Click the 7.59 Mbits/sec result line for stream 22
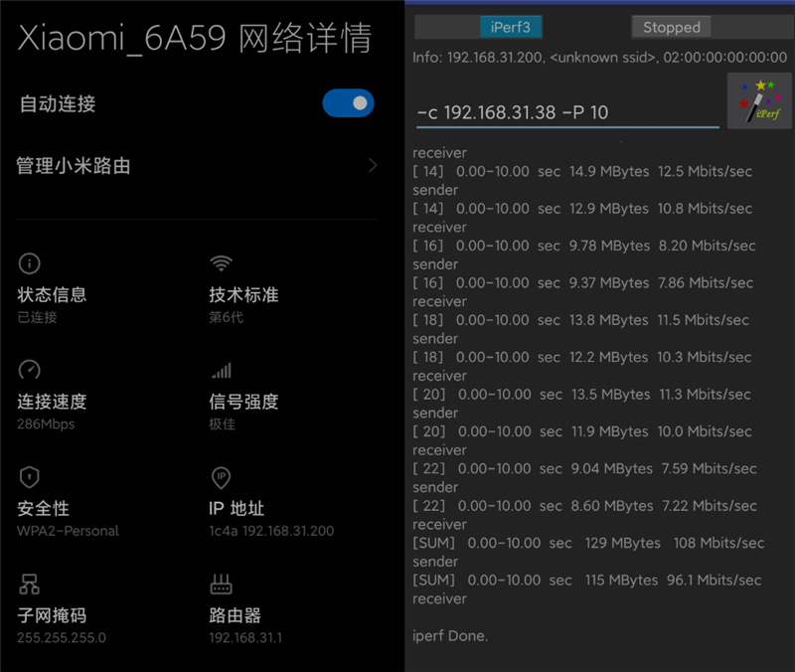Viewport: 795px width, 672px height. click(x=584, y=468)
